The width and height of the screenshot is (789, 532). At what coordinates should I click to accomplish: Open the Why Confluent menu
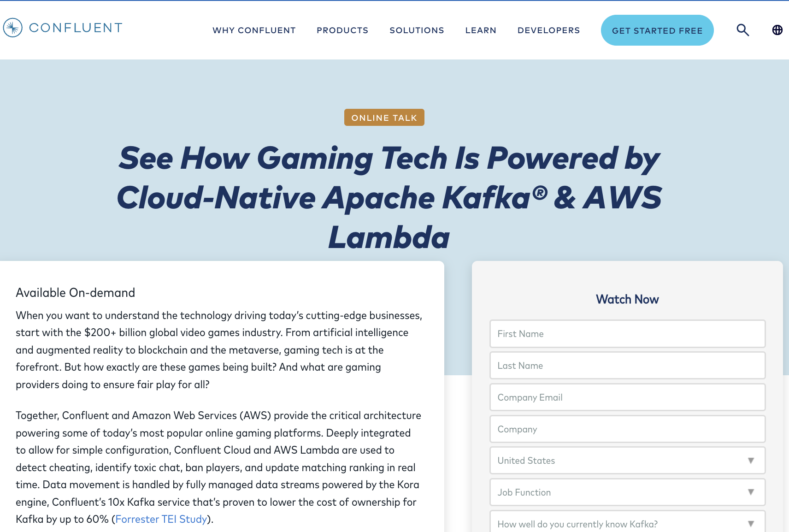point(254,30)
